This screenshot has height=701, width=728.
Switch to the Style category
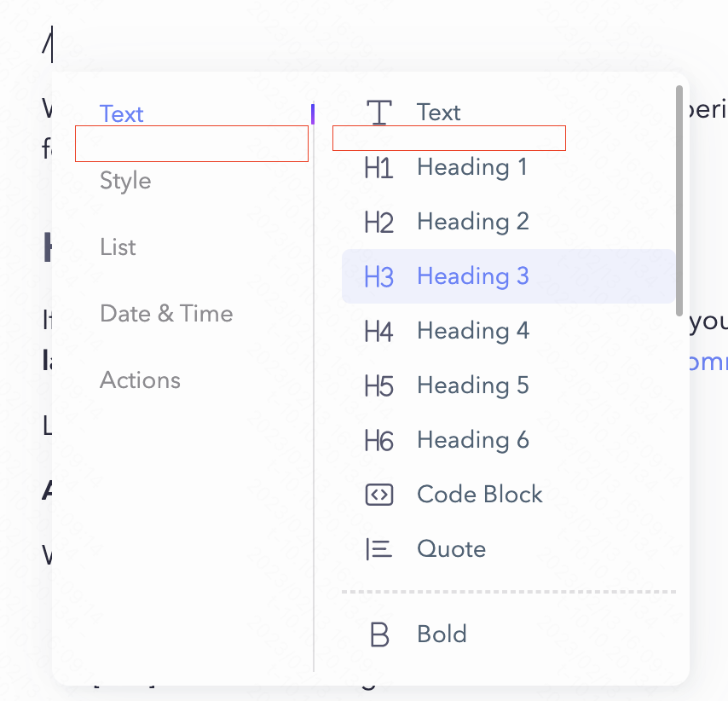pyautogui.click(x=126, y=181)
